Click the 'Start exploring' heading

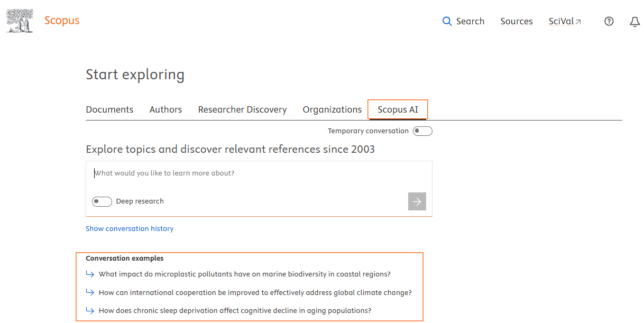(135, 75)
